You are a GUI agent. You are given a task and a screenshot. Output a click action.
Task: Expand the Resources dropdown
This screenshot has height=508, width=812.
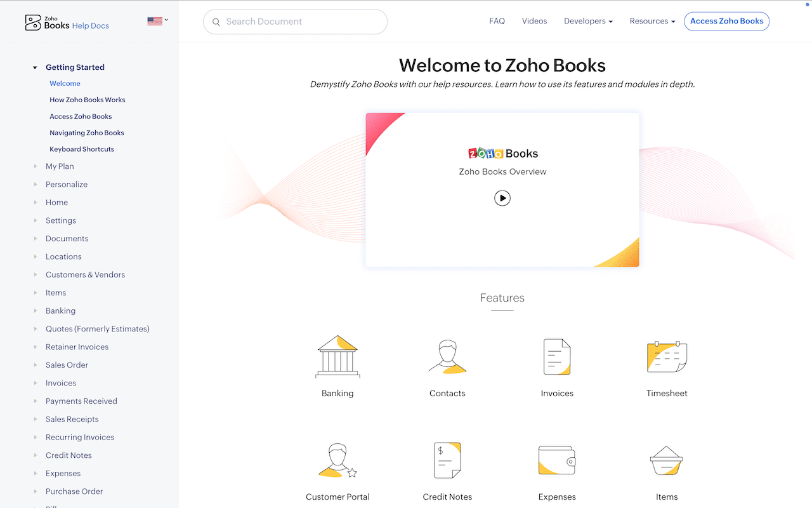[x=652, y=20]
